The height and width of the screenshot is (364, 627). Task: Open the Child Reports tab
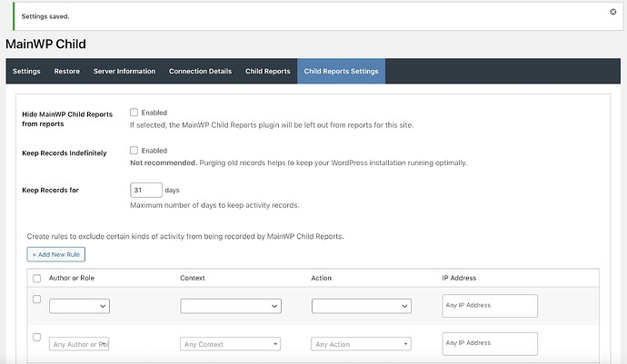point(267,71)
